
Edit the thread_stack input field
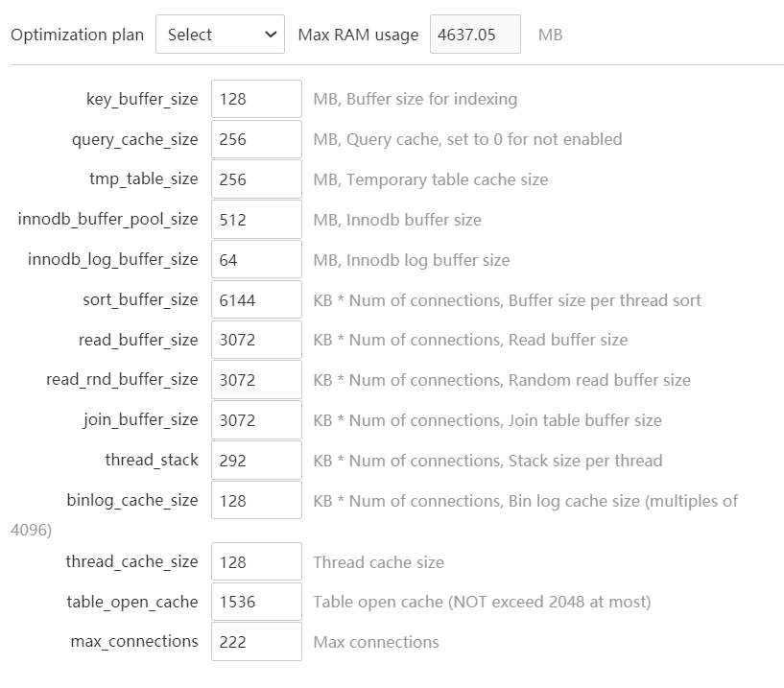tap(256, 461)
